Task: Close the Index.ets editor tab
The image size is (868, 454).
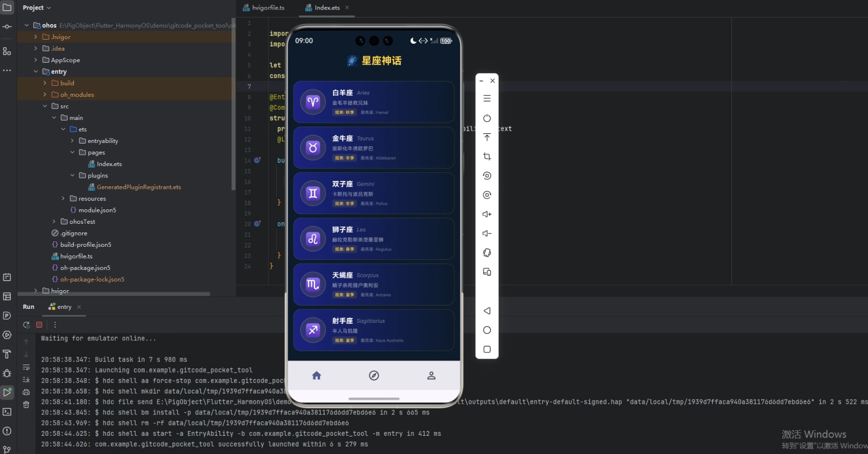Action: (x=347, y=7)
